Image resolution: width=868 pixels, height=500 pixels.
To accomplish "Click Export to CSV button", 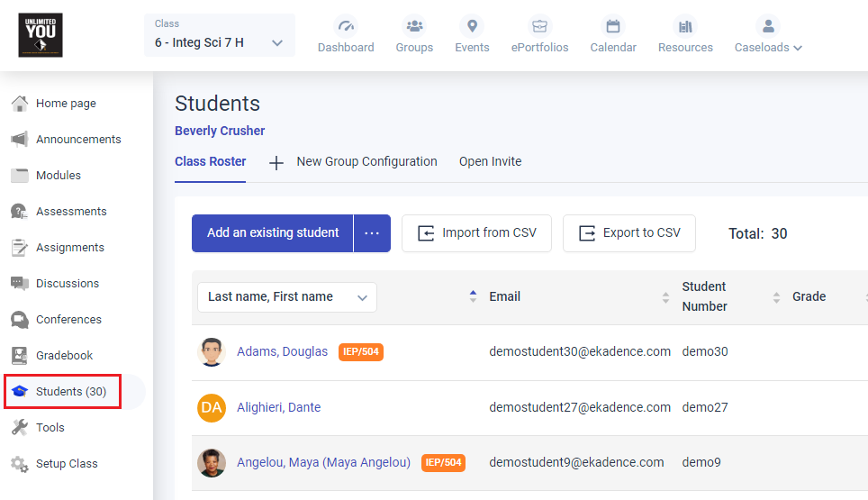I will pyautogui.click(x=629, y=233).
